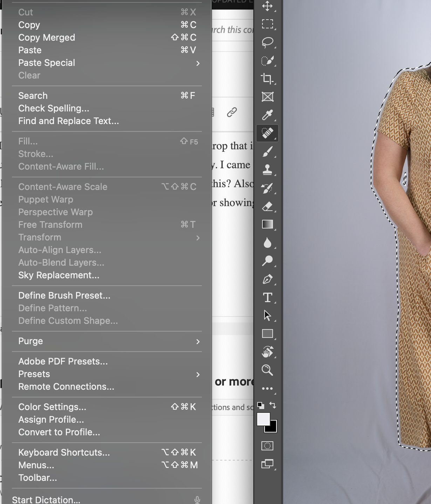Viewport: 431px width, 504px height.
Task: Open the Presets submenu
Action: click(34, 374)
